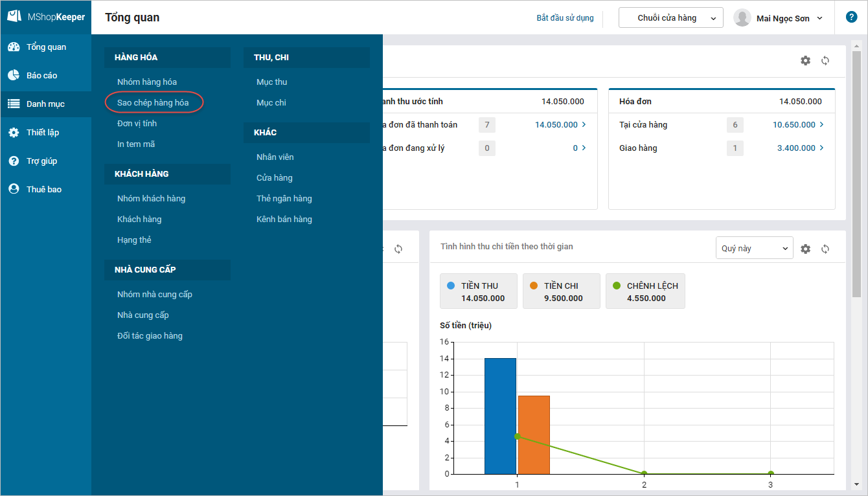Toggle the TIỀN CHI legend series
The image size is (868, 496).
click(561, 291)
